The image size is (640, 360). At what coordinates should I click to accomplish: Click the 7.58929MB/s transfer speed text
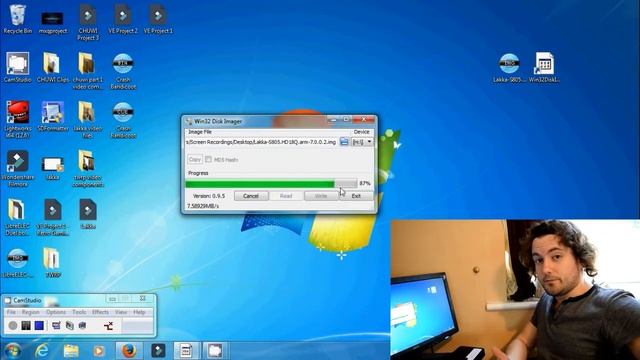click(203, 206)
